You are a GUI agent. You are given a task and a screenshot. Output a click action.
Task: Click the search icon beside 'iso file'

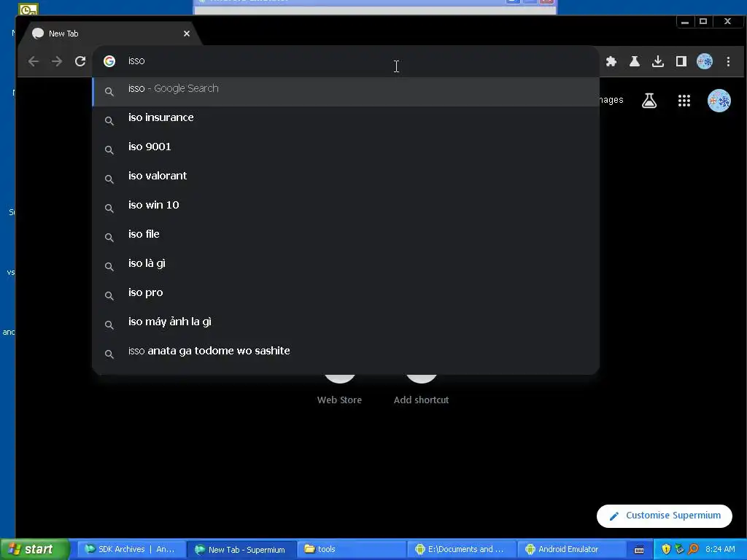109,238
